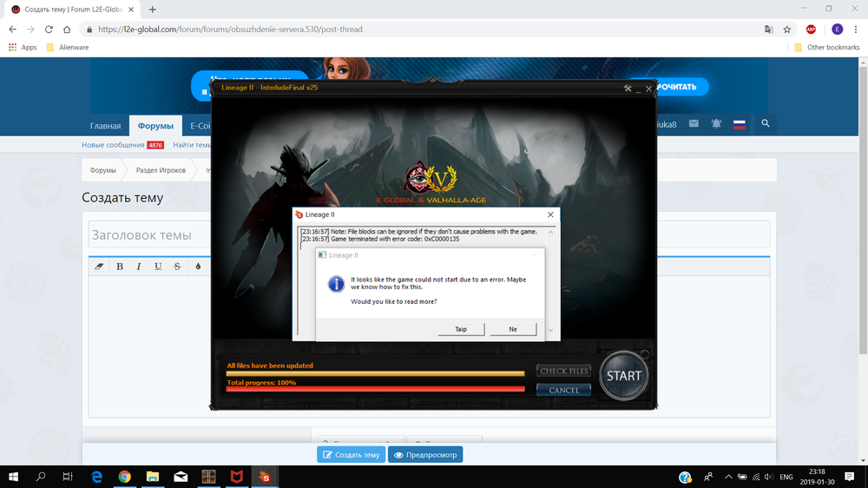
Task: Open Mail app from taskbar
Action: [x=181, y=477]
